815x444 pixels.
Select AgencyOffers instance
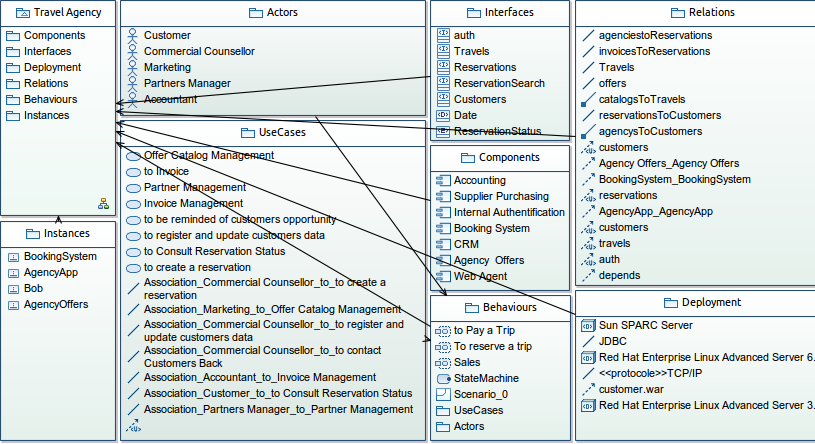48,305
